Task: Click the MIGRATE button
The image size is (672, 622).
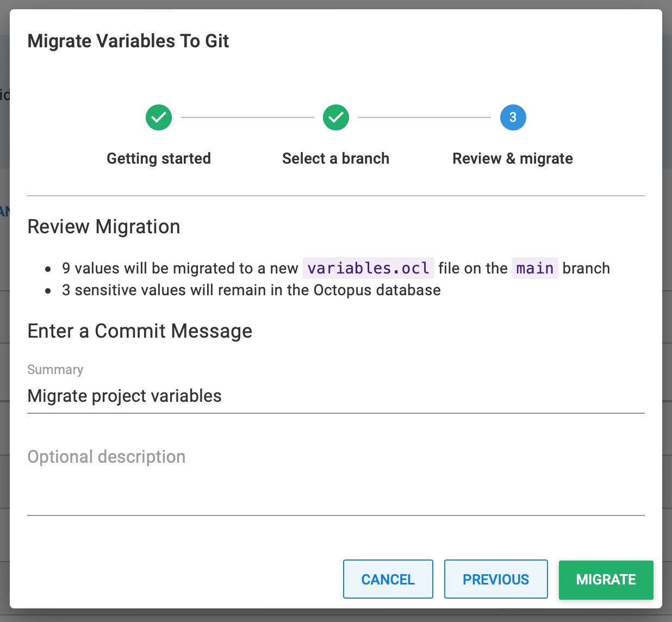Action: pyautogui.click(x=606, y=580)
